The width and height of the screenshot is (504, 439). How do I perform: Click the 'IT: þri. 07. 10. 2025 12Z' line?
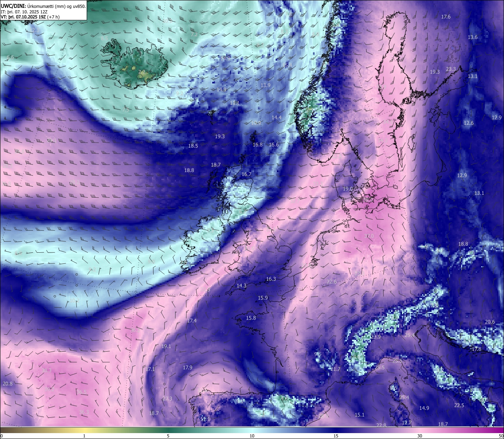24,12
